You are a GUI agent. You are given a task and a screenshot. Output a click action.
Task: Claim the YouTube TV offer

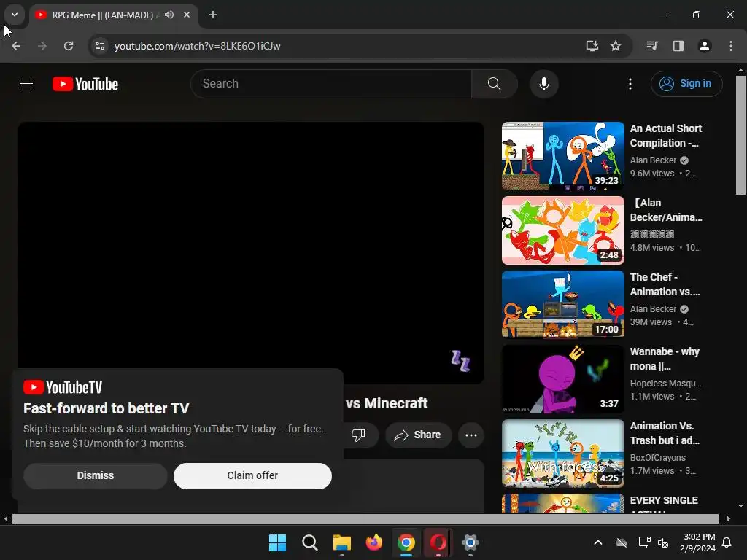coord(252,475)
